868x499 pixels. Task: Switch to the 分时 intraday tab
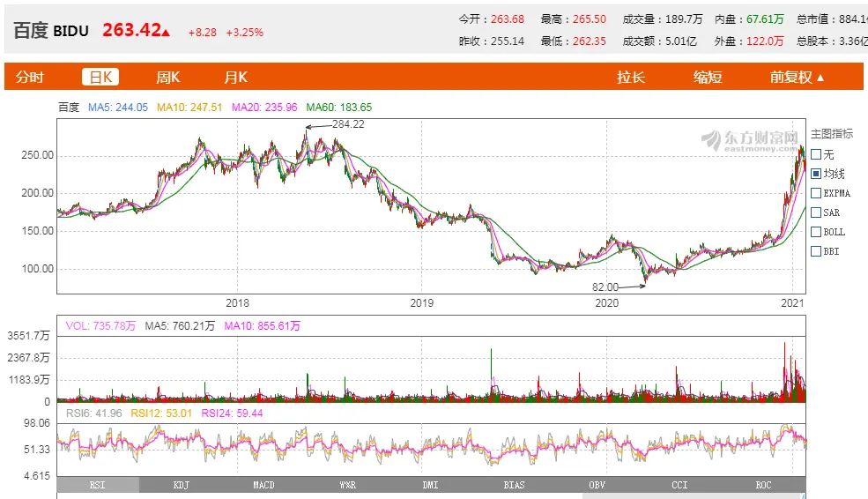(29, 77)
